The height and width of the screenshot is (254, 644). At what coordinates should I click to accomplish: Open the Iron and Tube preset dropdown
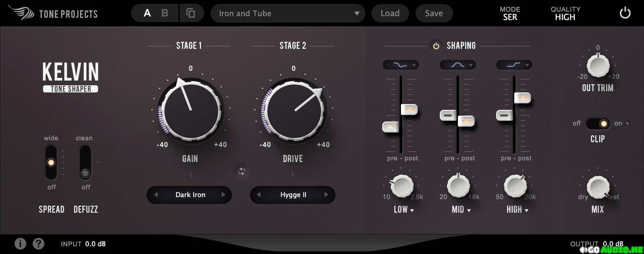(x=288, y=13)
